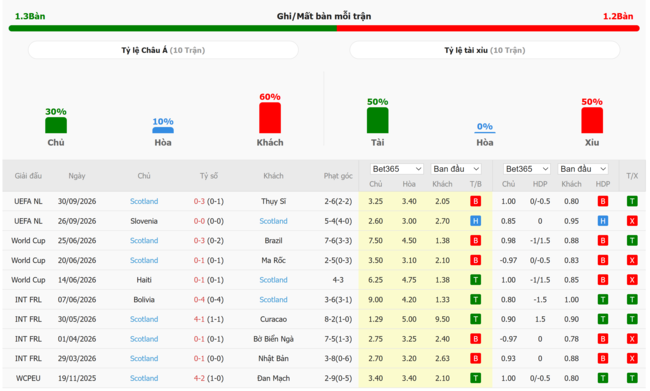Click red portion of goals-per-match bar
This screenshot has width=650, height=391.
click(x=488, y=28)
